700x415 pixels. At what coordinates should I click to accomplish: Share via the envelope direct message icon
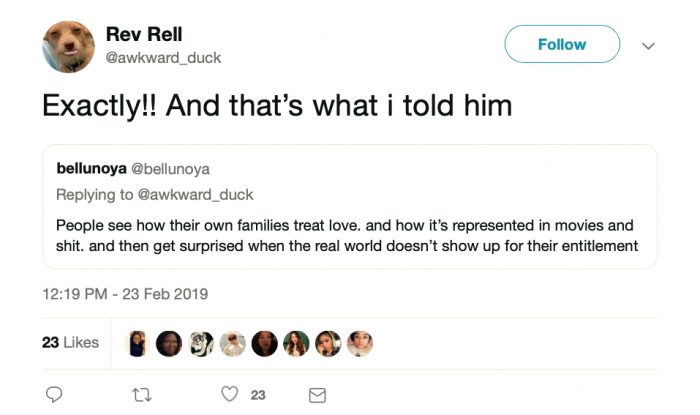pyautogui.click(x=318, y=394)
